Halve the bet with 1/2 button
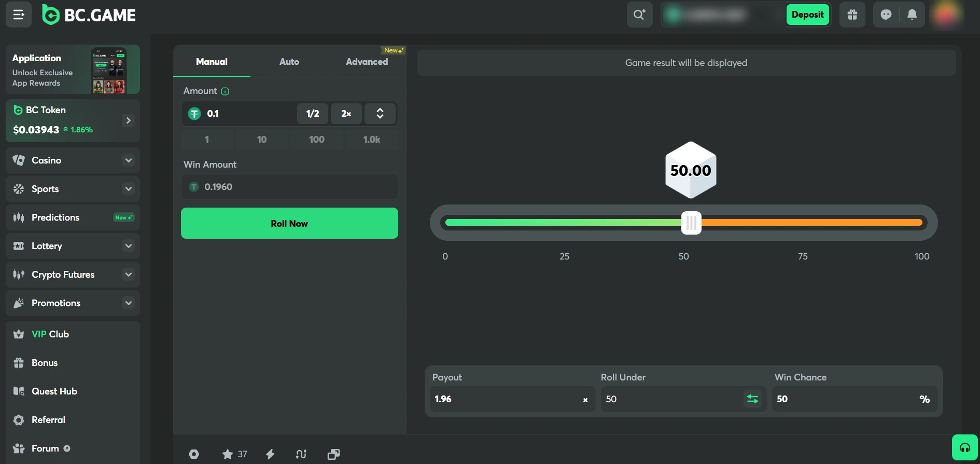Image resolution: width=980 pixels, height=464 pixels. click(x=313, y=114)
